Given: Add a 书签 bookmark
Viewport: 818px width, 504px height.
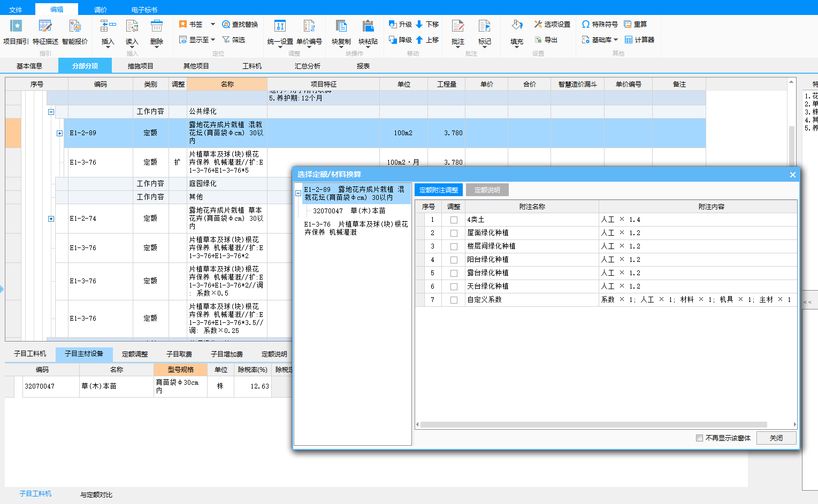Looking at the screenshot, I should tap(191, 25).
